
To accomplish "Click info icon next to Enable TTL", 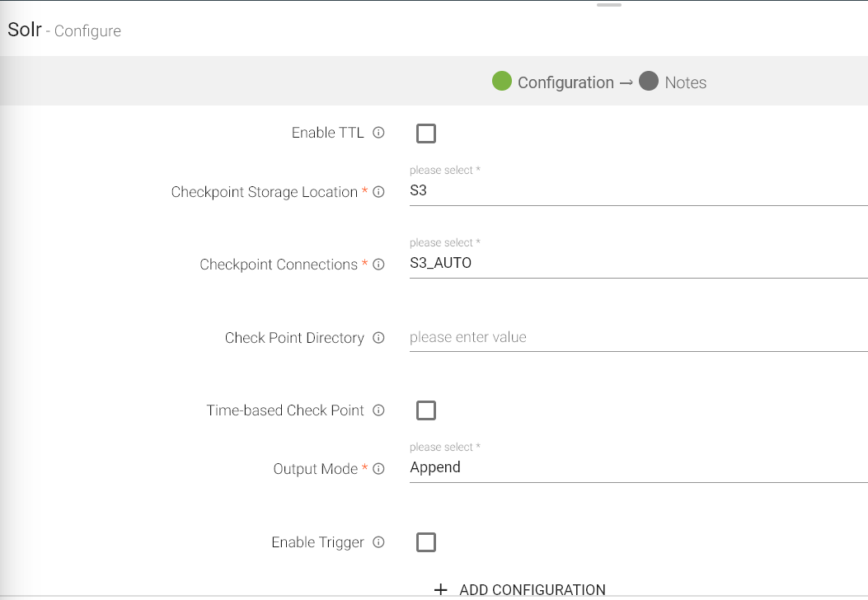I will pos(379,133).
